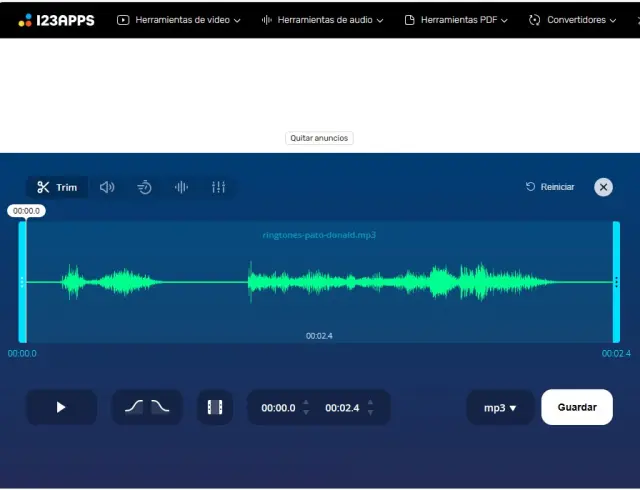
Task: Open the volume adjustment tool
Action: (x=107, y=187)
